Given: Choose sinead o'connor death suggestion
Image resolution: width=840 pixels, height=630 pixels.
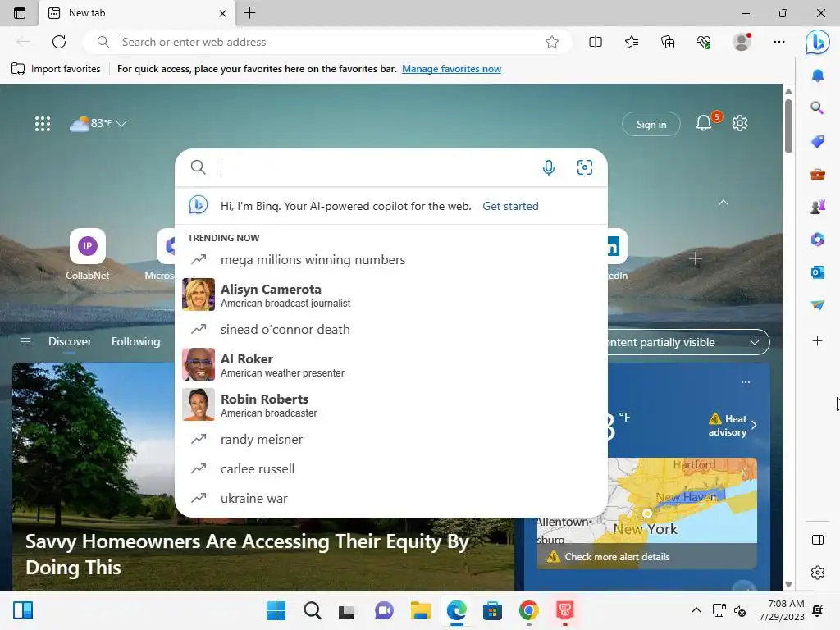Looking at the screenshot, I should pyautogui.click(x=391, y=330).
